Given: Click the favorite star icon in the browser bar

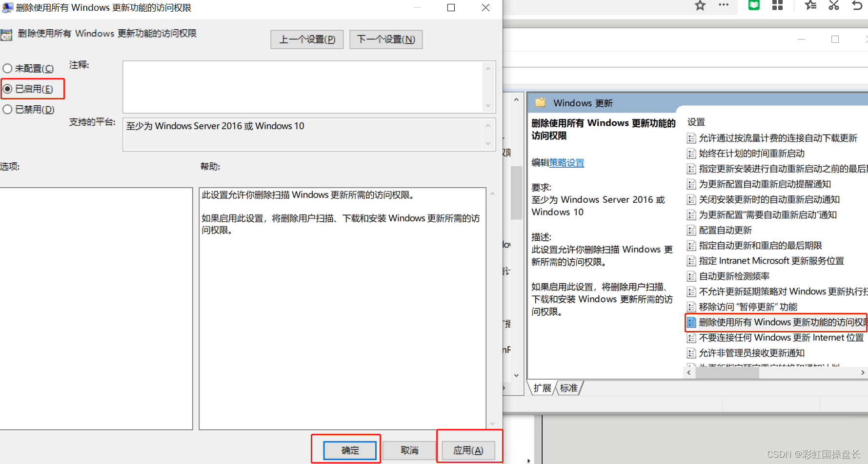Looking at the screenshot, I should (700, 6).
